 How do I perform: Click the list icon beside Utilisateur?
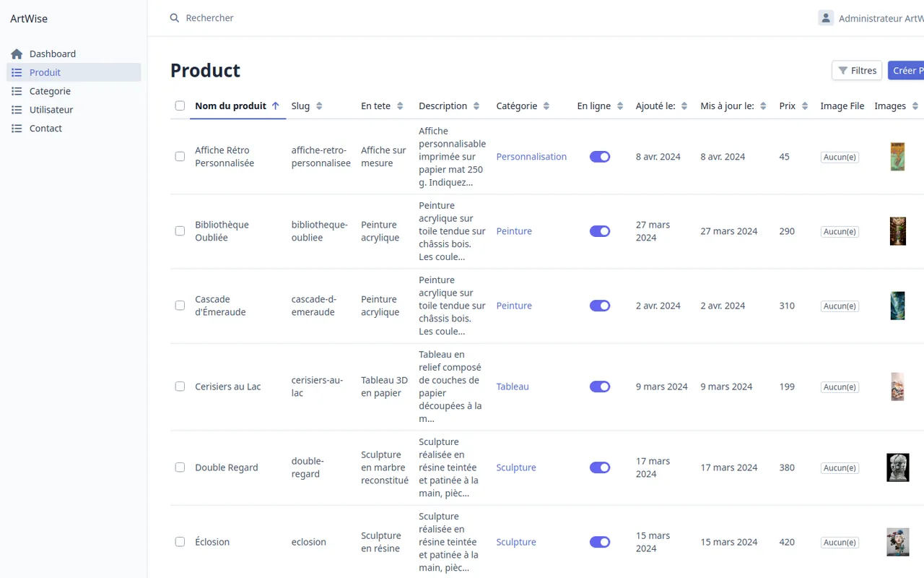tap(17, 110)
